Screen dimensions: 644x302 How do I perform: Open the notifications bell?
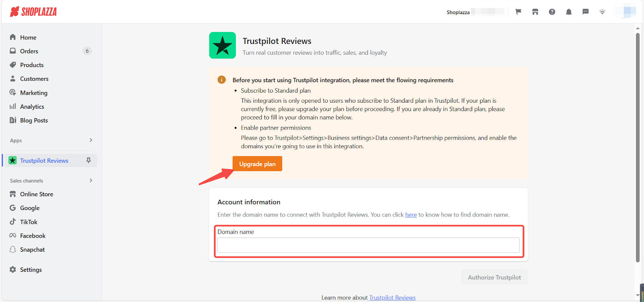[x=569, y=12]
